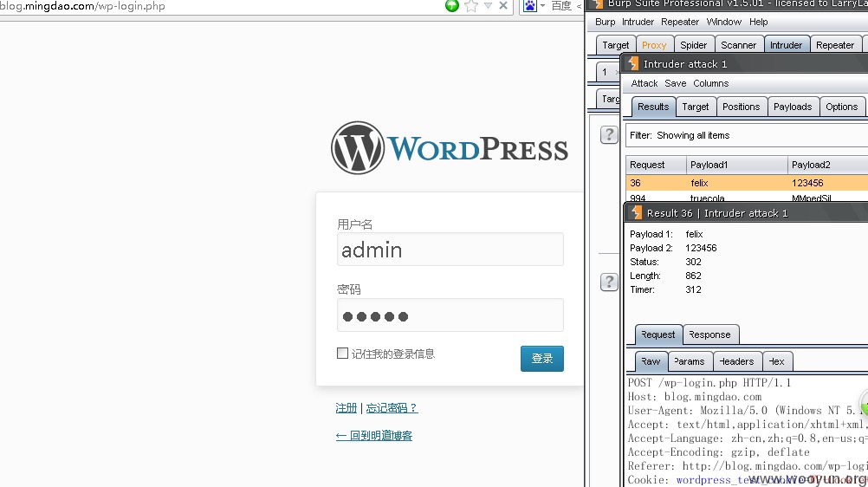
Task: Select the Payloads tab
Action: (x=793, y=107)
